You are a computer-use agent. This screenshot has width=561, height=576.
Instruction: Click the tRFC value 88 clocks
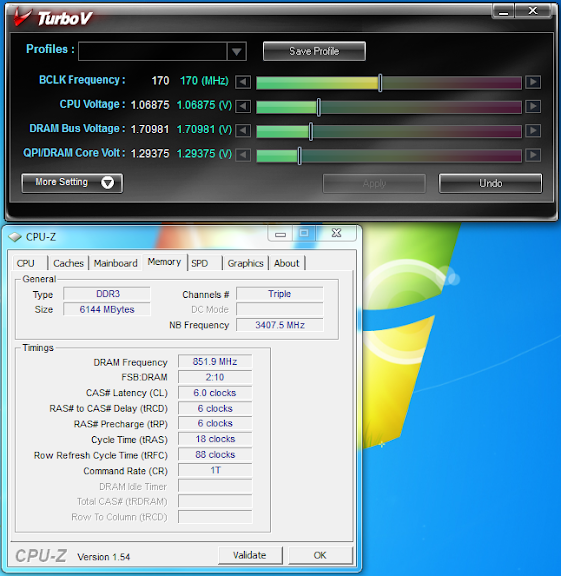pos(215,455)
